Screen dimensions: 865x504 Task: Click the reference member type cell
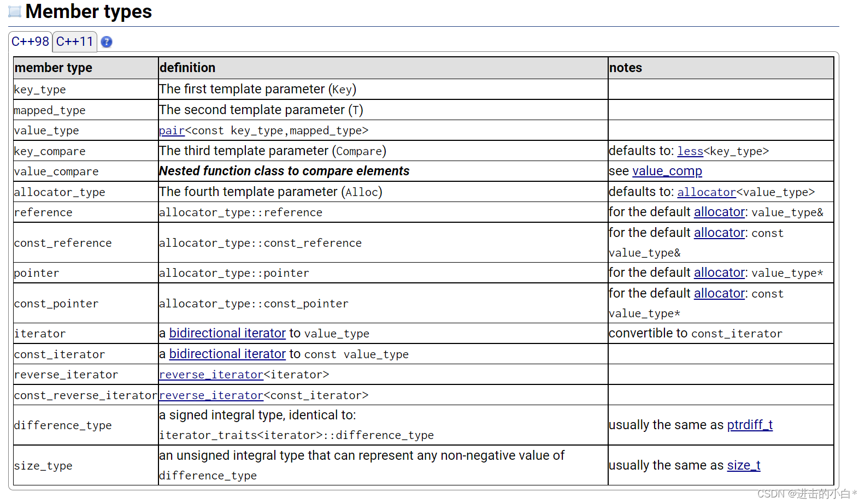[86, 212]
